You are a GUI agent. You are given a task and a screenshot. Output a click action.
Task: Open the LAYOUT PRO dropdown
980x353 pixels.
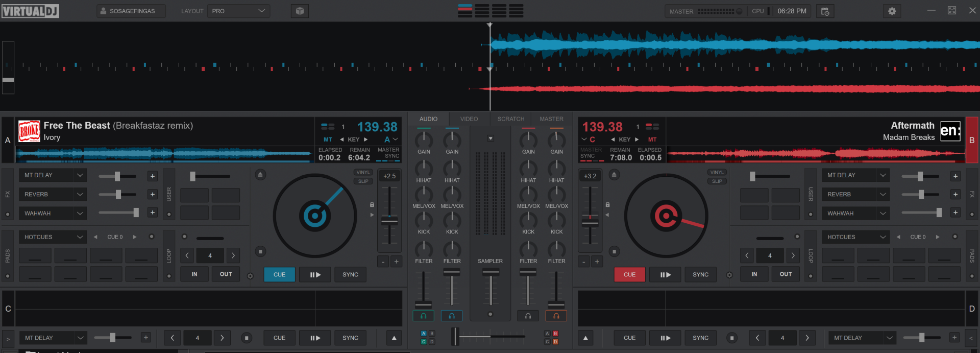point(238,11)
